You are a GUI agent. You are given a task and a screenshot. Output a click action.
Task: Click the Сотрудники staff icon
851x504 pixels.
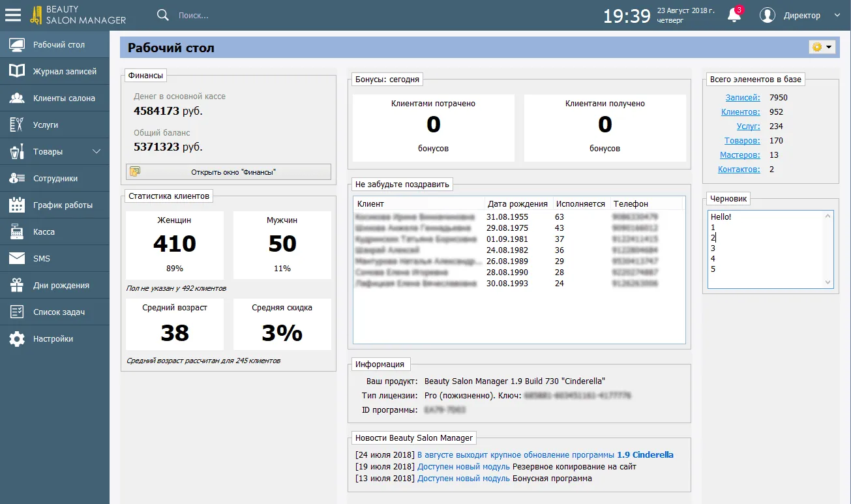click(x=17, y=178)
